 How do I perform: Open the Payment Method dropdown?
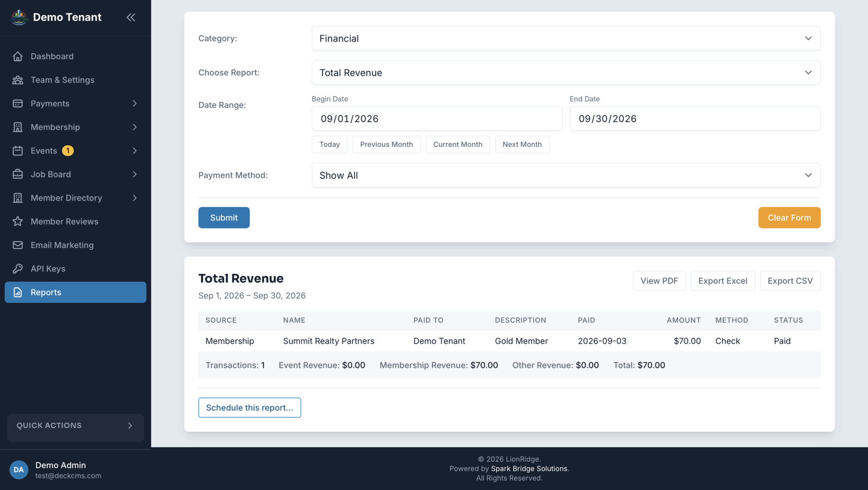[566, 175]
